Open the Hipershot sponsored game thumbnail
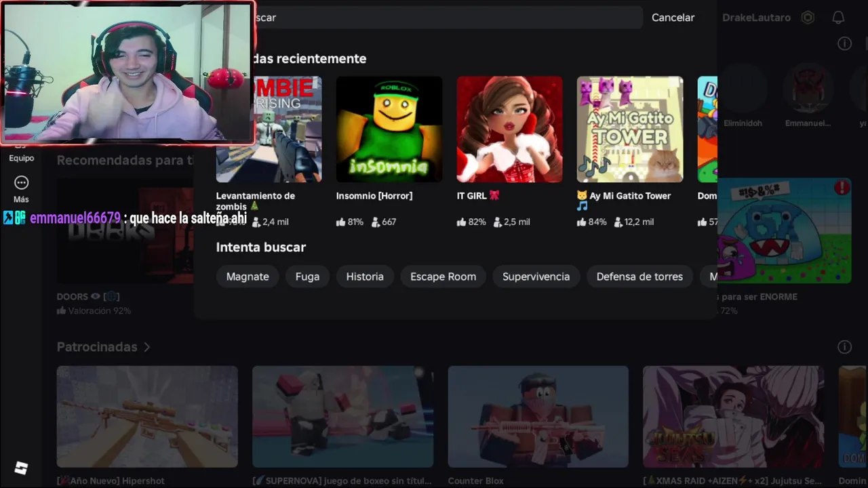The height and width of the screenshot is (488, 868). click(x=147, y=417)
